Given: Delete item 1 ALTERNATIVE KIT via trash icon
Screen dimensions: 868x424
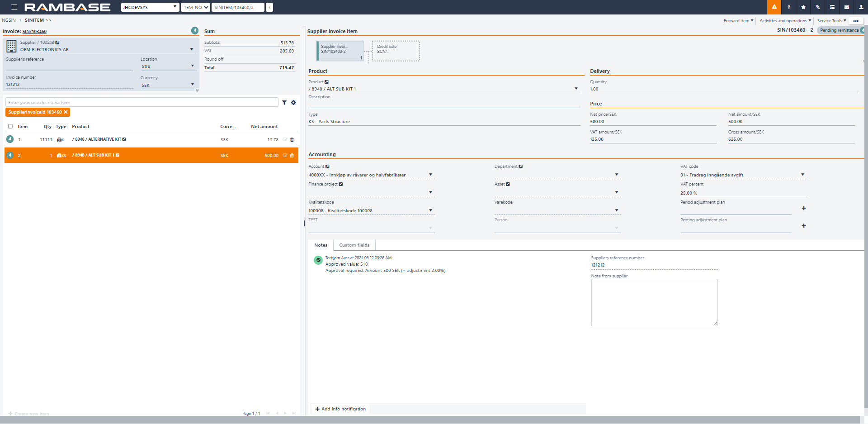Looking at the screenshot, I should [292, 140].
